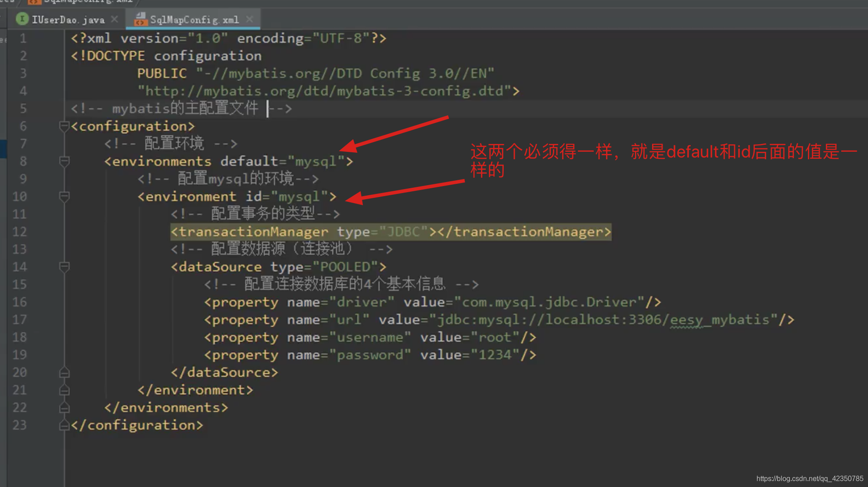Screen dimensions: 868x487
Task: Click the username value root
Action: pos(495,337)
